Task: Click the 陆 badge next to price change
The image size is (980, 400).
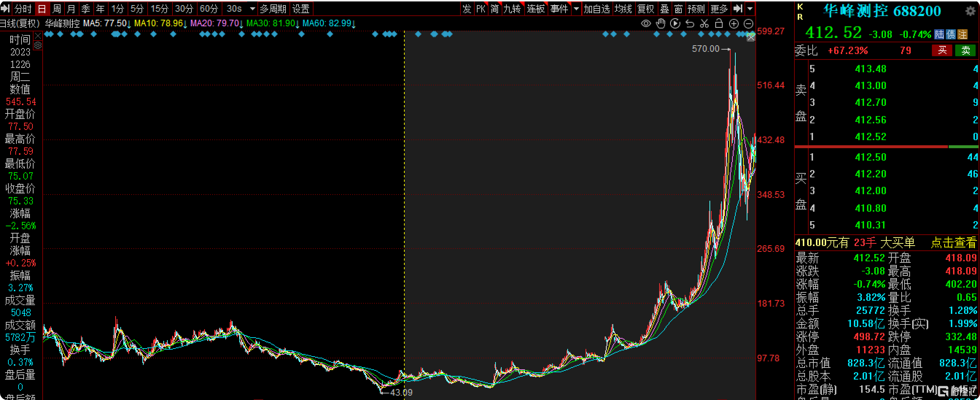Action: tap(939, 35)
